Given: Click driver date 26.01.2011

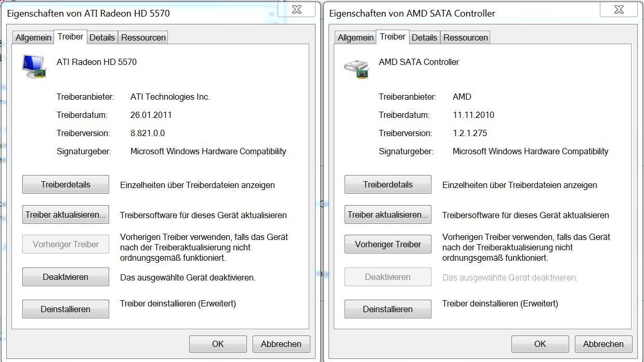Looking at the screenshot, I should (x=151, y=115).
